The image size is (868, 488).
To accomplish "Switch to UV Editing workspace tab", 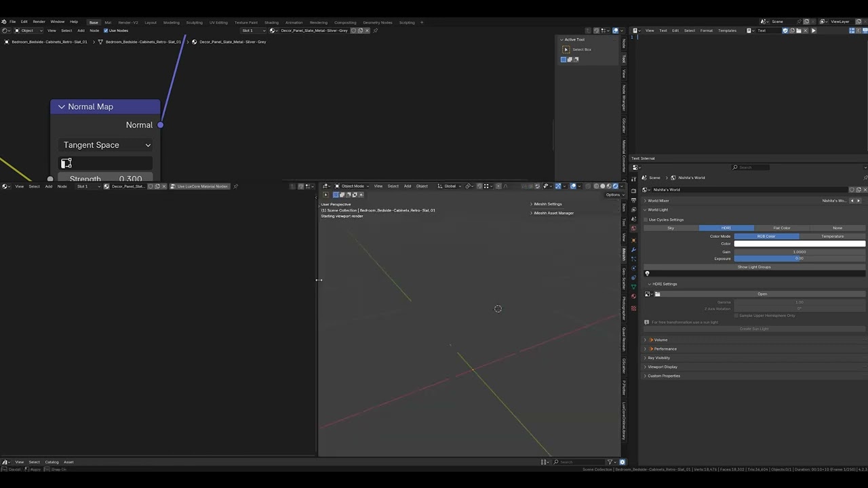I will (x=218, y=22).
